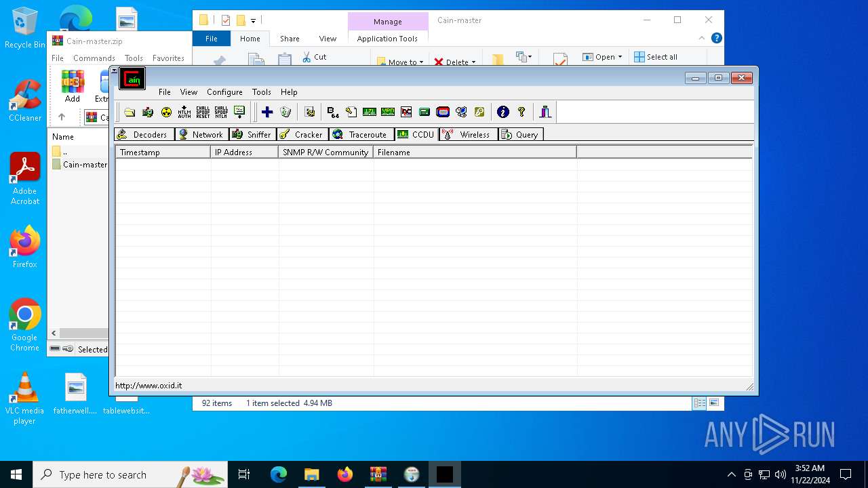Viewport: 868px width, 488px height.
Task: Click the CHALL SPOOF NTLM toolbar icon
Action: coord(221,113)
